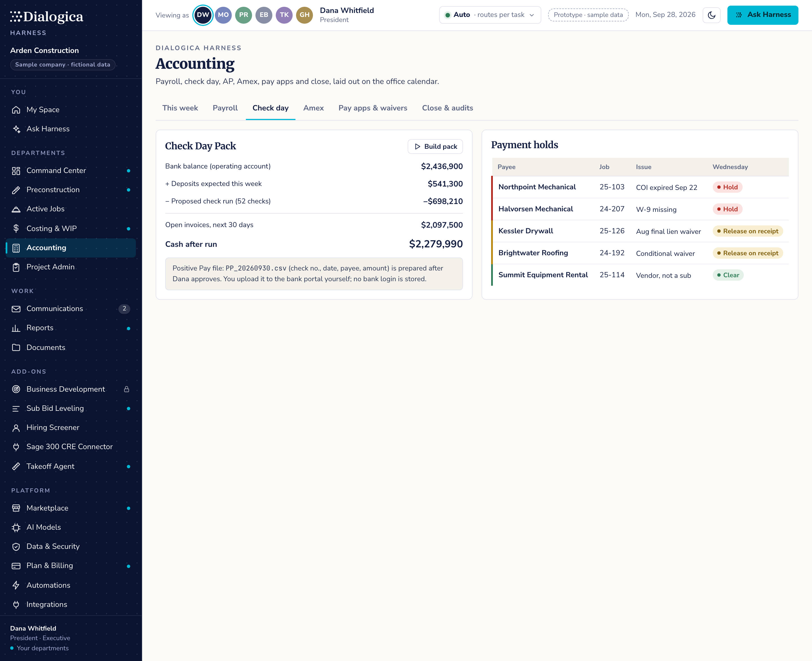Screen dimensions: 812x661
Task: Switch to viewing as PR avatar
Action: [244, 15]
